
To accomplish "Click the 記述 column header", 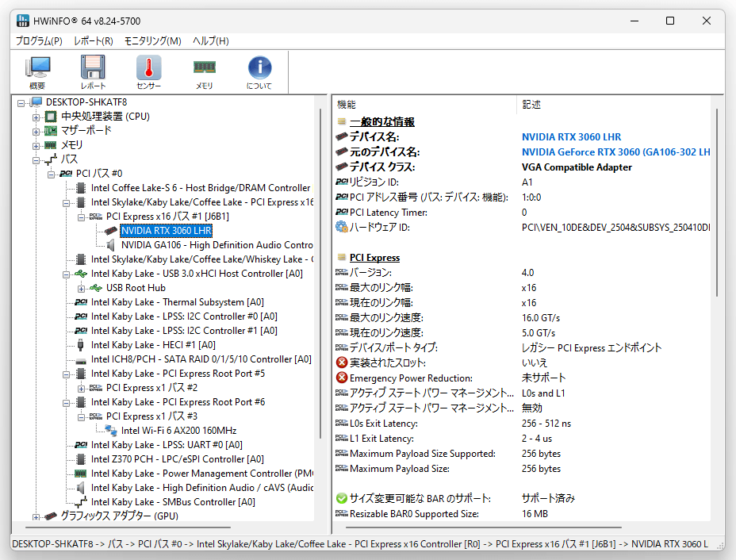I will [614, 104].
